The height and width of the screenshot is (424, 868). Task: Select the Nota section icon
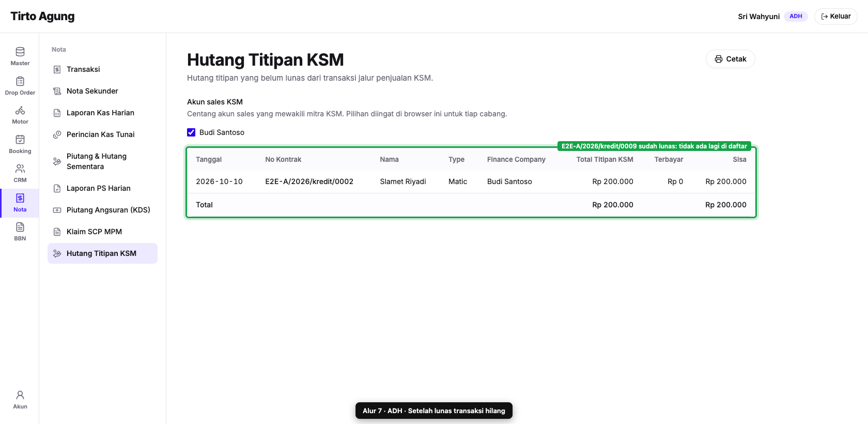coord(20,198)
